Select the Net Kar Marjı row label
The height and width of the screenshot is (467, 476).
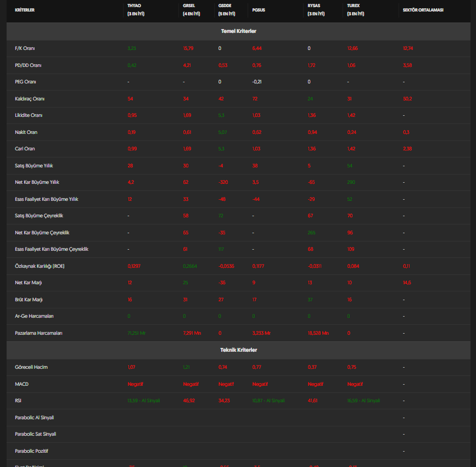(x=29, y=283)
